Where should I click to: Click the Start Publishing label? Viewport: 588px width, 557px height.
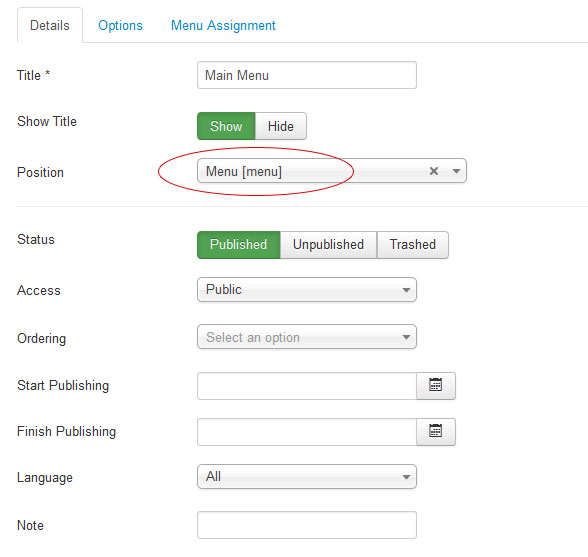(x=63, y=385)
